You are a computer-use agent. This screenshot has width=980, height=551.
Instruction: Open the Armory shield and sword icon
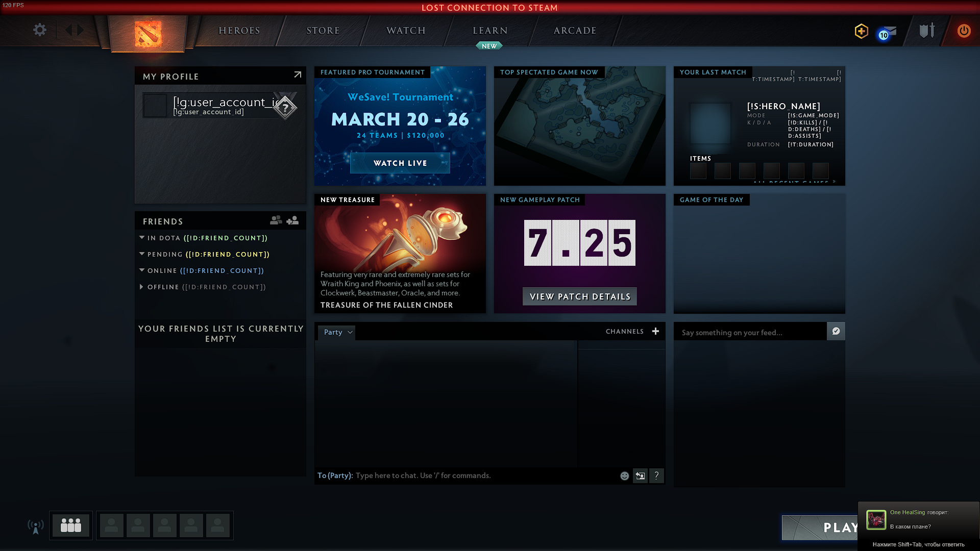click(927, 31)
